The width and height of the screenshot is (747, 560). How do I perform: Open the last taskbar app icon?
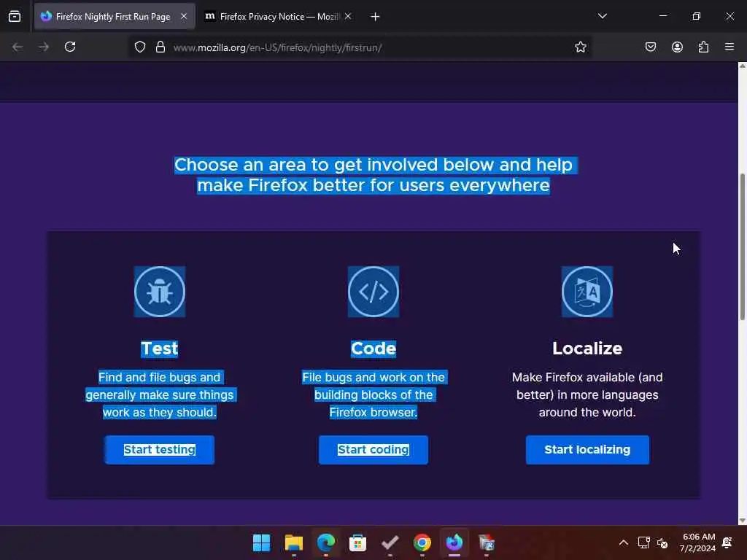487,542
